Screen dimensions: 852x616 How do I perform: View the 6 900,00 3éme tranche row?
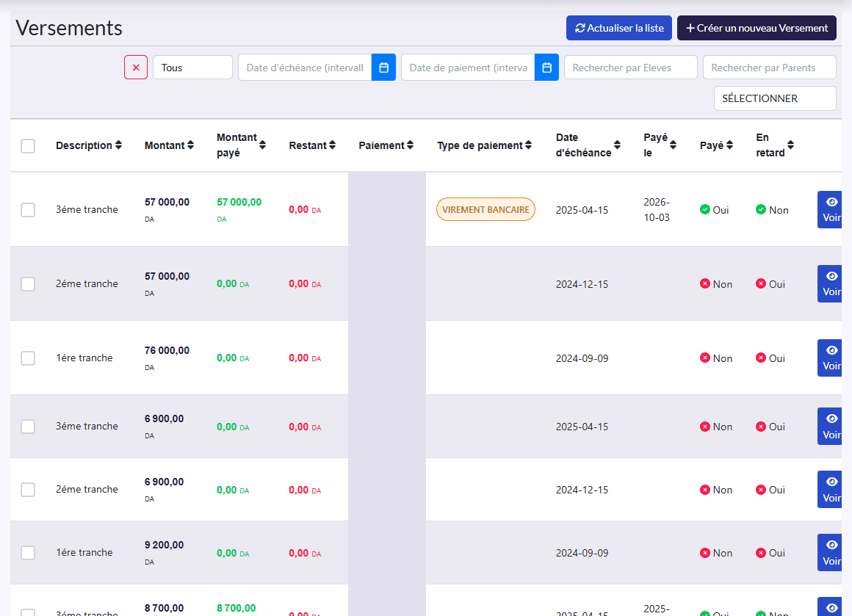coord(830,427)
